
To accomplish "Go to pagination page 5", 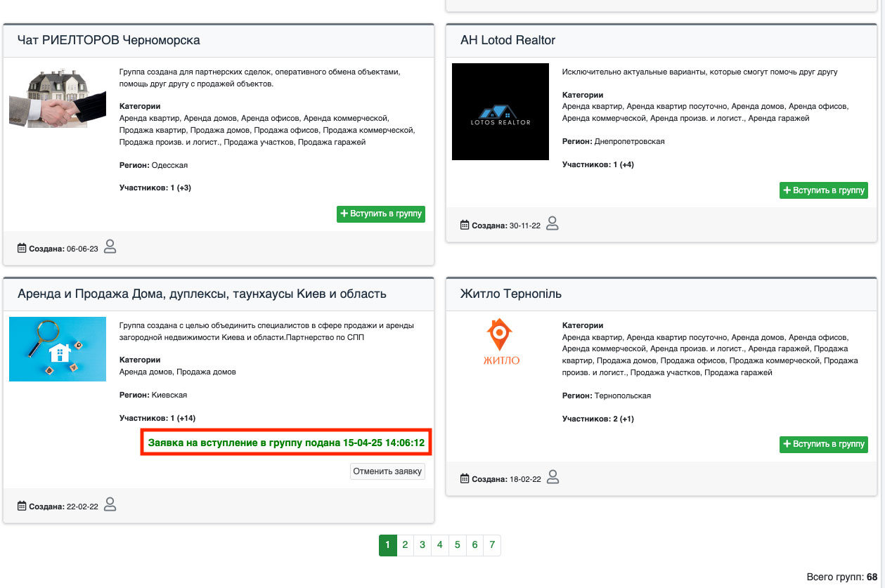I will coord(457,545).
